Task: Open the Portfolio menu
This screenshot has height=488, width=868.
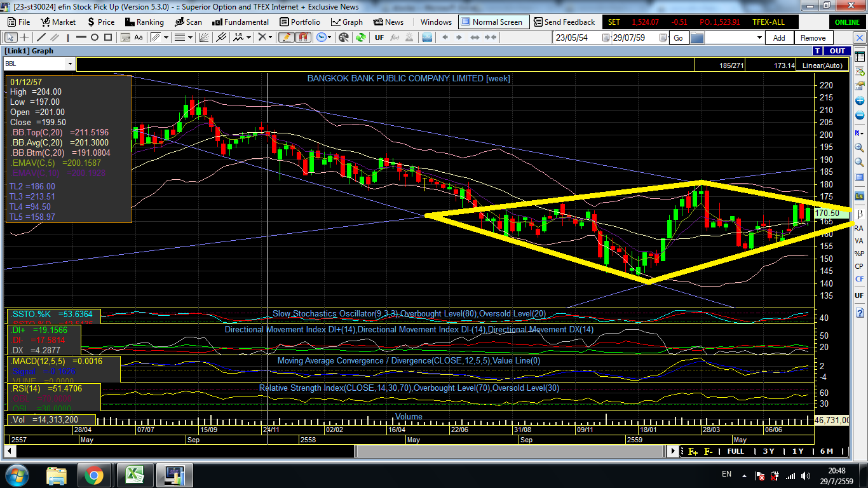Action: click(x=300, y=22)
